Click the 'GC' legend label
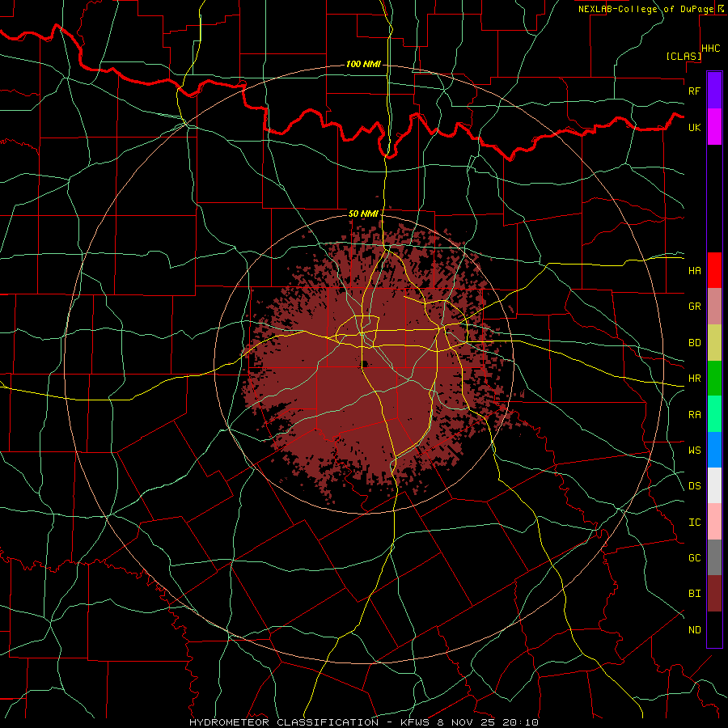The height and width of the screenshot is (728, 728). coord(695,558)
